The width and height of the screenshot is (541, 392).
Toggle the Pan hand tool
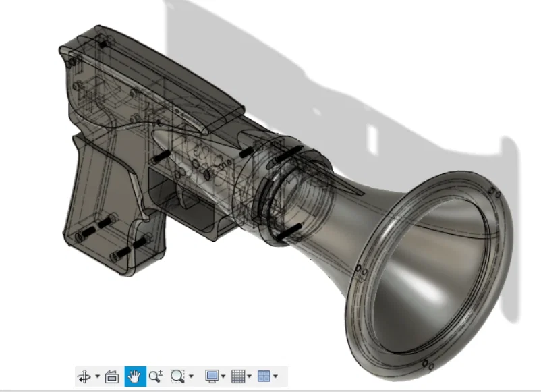click(135, 376)
